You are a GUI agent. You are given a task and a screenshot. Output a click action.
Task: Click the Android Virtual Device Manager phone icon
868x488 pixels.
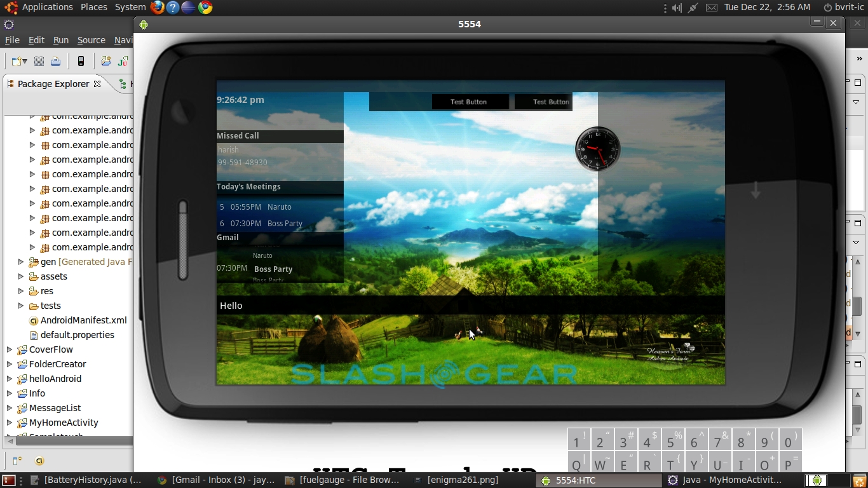81,61
